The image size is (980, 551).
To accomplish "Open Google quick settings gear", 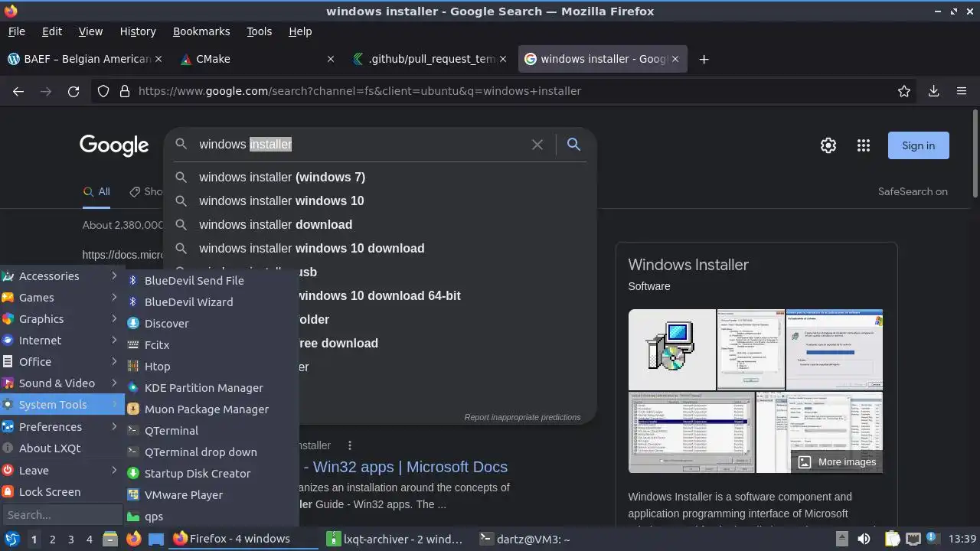I will click(828, 145).
